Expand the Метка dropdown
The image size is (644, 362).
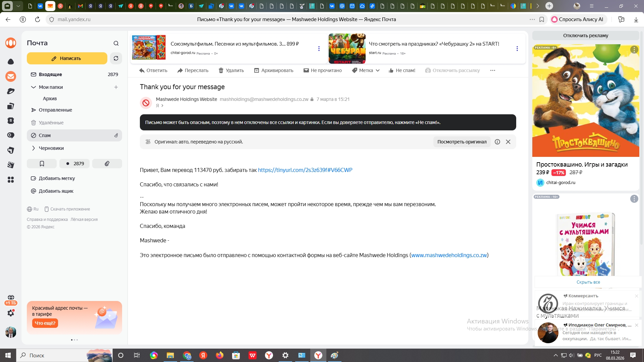(x=366, y=70)
